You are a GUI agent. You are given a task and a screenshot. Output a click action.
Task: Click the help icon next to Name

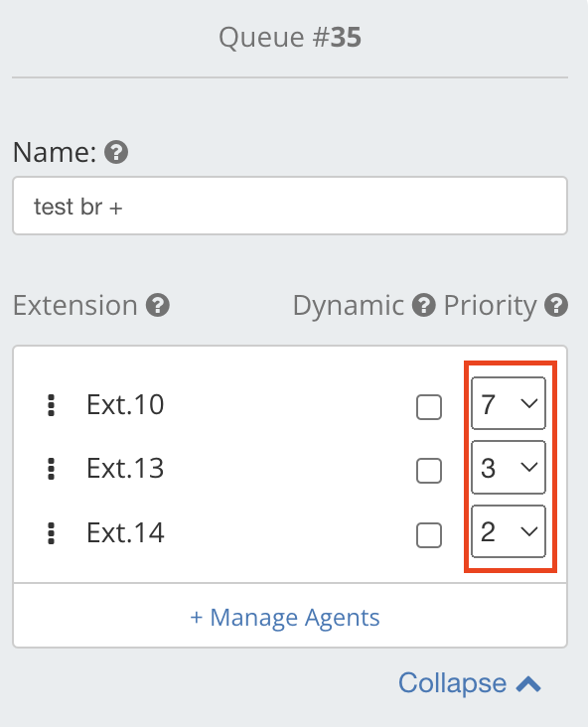[x=116, y=152]
